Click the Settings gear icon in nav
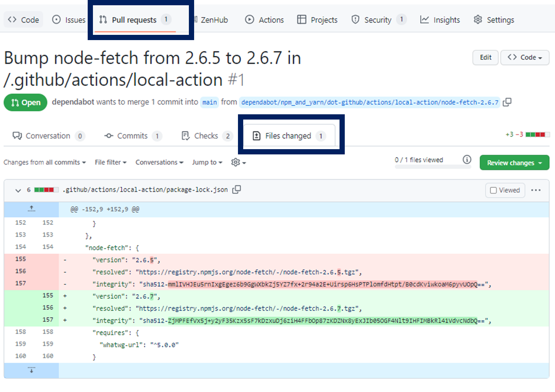Screen dimensions: 555x392 tap(478, 19)
